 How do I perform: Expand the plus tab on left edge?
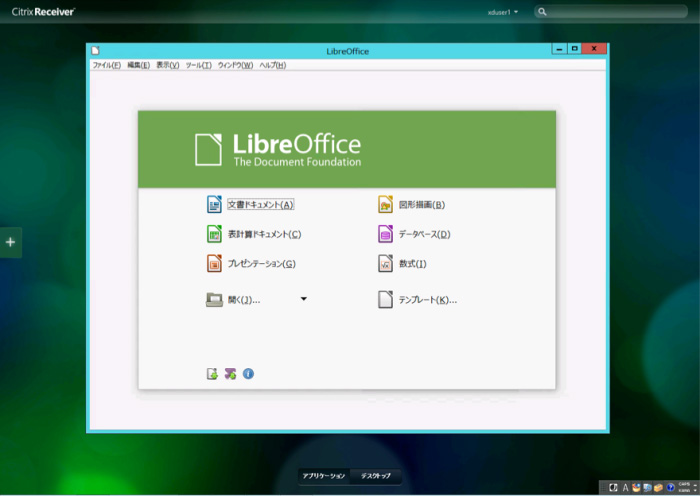point(10,242)
